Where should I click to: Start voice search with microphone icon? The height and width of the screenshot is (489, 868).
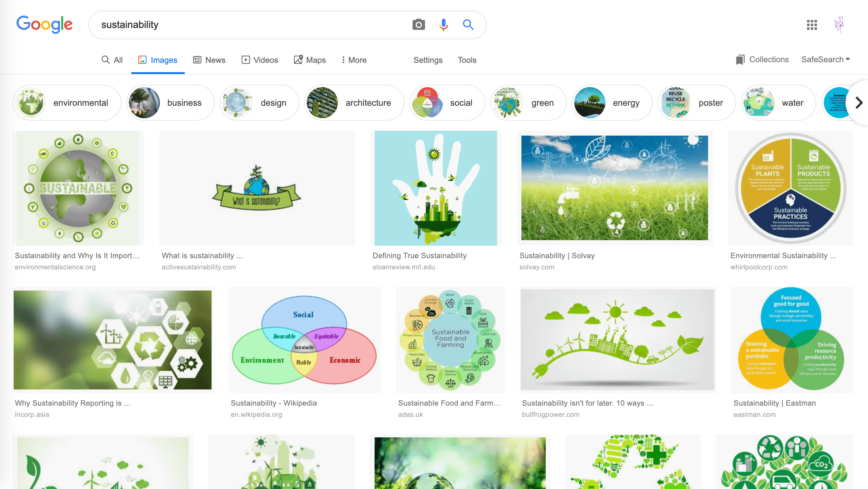[x=443, y=25]
